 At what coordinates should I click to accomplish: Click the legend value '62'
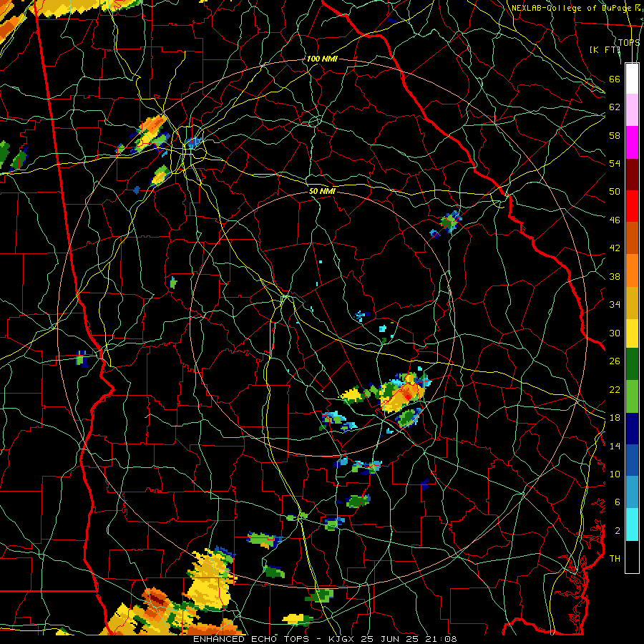615,107
